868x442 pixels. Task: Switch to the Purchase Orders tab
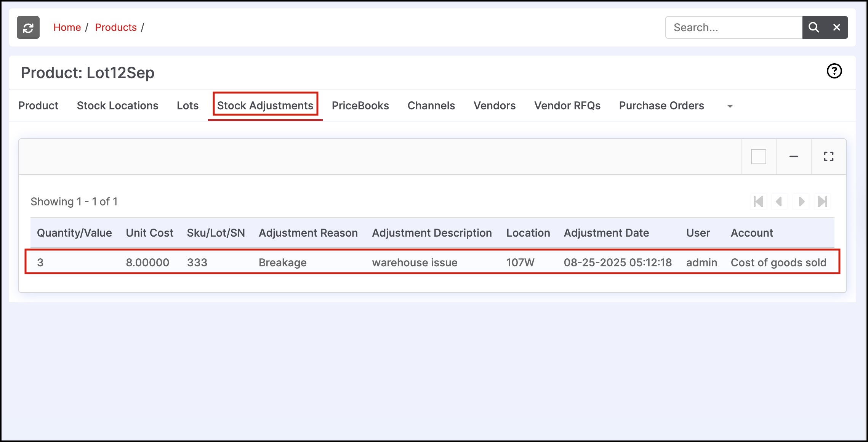click(661, 106)
